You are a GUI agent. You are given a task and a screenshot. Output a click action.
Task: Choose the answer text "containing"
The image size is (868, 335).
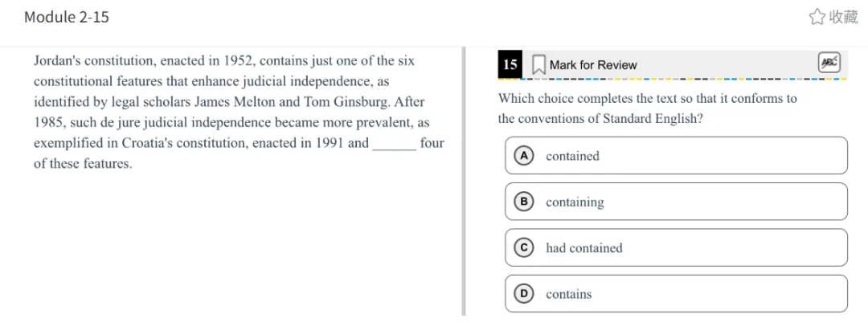(x=575, y=202)
